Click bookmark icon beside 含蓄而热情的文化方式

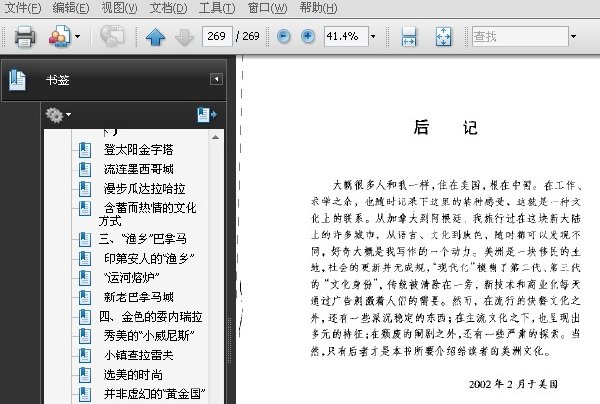[x=85, y=208]
